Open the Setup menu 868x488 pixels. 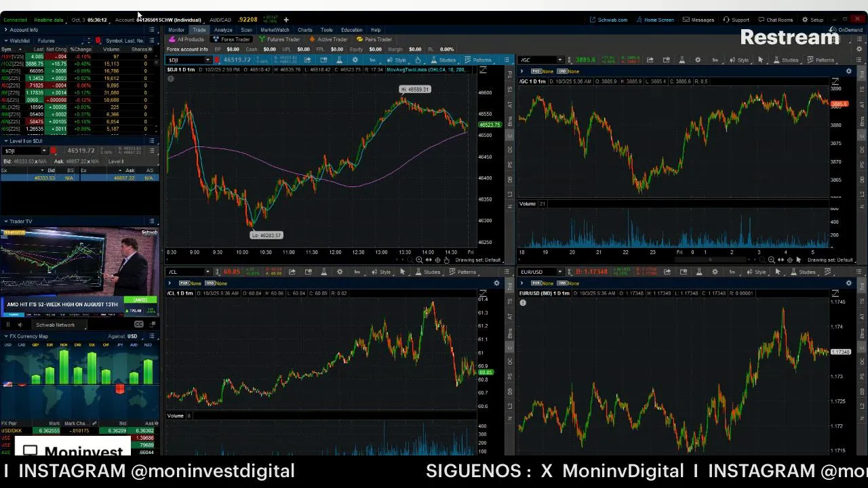pyautogui.click(x=812, y=20)
